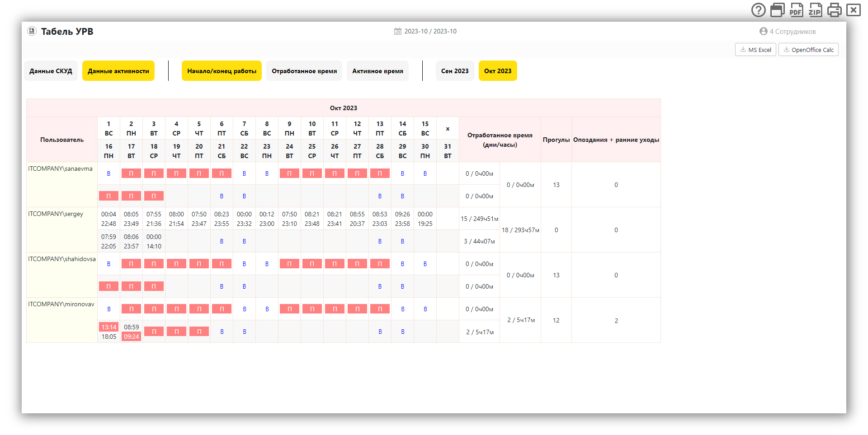868x435 pixels.
Task: Enable Начало/конец работы view mode
Action: pos(222,71)
